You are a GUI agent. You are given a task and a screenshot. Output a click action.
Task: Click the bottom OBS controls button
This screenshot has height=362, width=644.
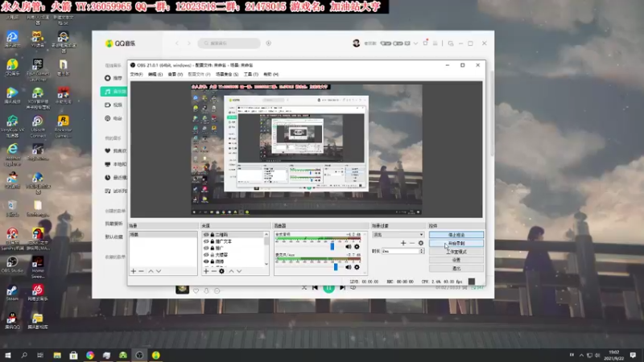456,269
